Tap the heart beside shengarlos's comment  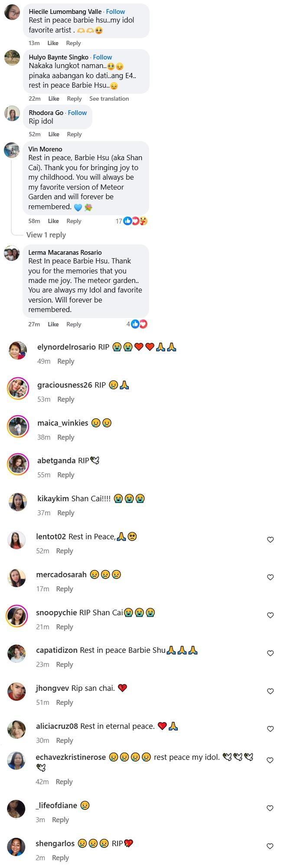click(x=270, y=846)
